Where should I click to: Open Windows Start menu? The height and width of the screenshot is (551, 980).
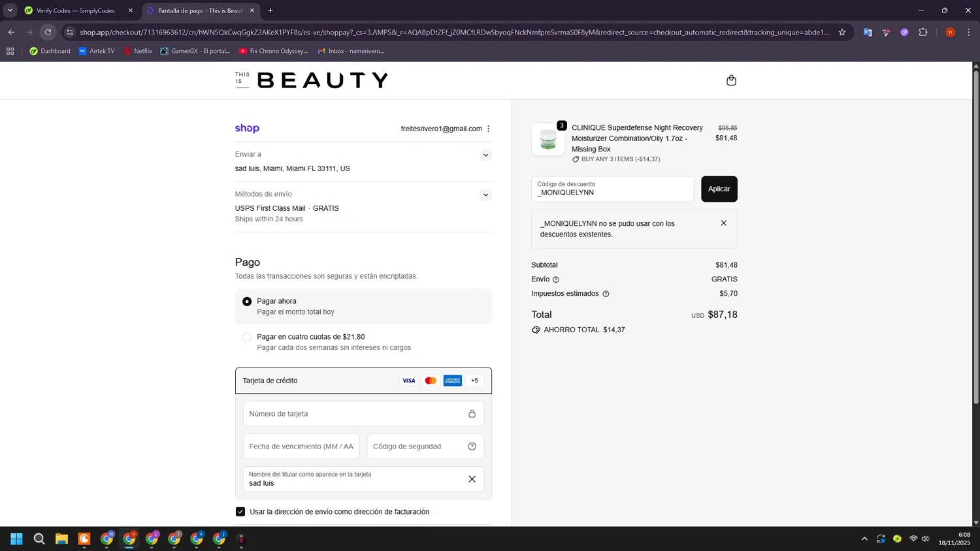17,539
